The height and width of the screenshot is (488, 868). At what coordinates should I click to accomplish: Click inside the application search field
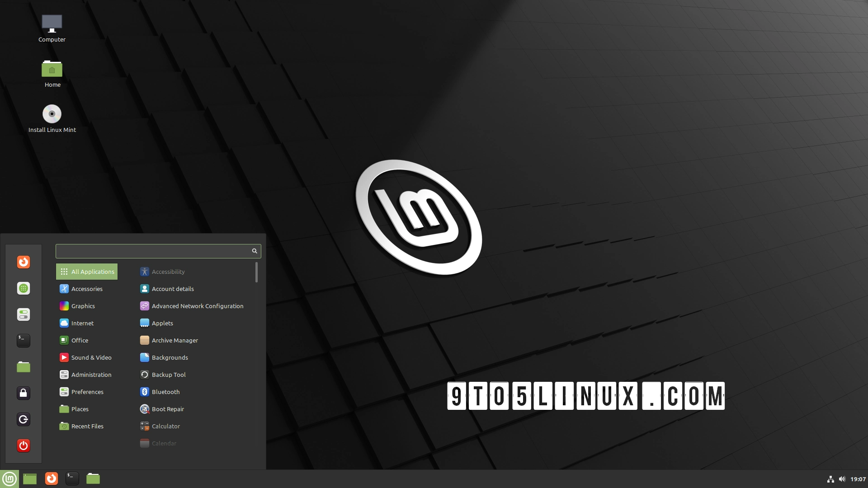154,251
